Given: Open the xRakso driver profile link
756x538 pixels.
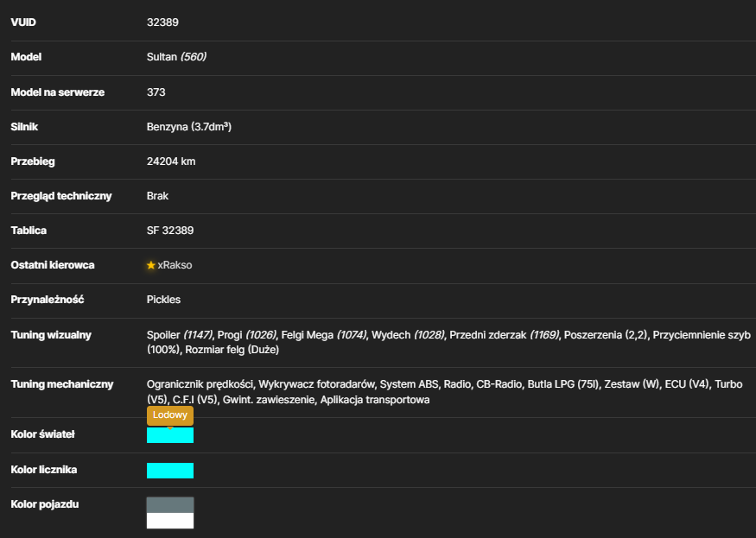Looking at the screenshot, I should click(x=175, y=265).
